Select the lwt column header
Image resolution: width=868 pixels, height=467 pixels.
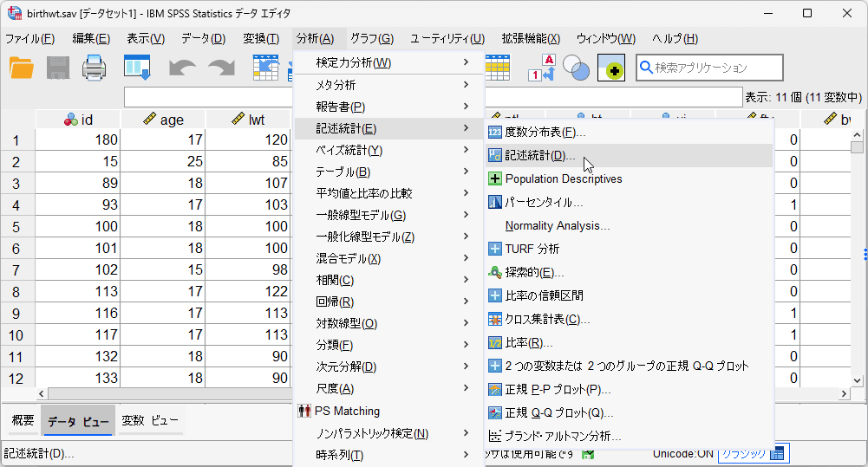pos(248,120)
